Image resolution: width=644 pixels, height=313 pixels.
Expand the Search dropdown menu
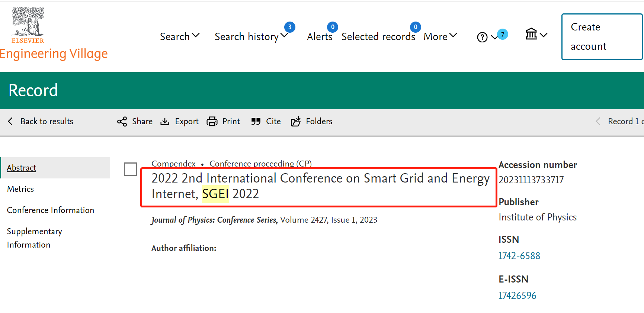180,36
